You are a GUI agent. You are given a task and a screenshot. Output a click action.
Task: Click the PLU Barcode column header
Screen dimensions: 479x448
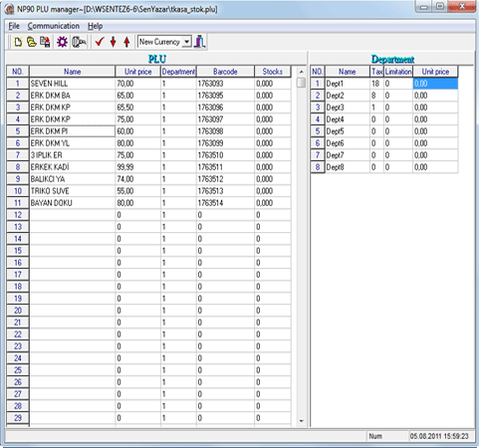tap(225, 72)
